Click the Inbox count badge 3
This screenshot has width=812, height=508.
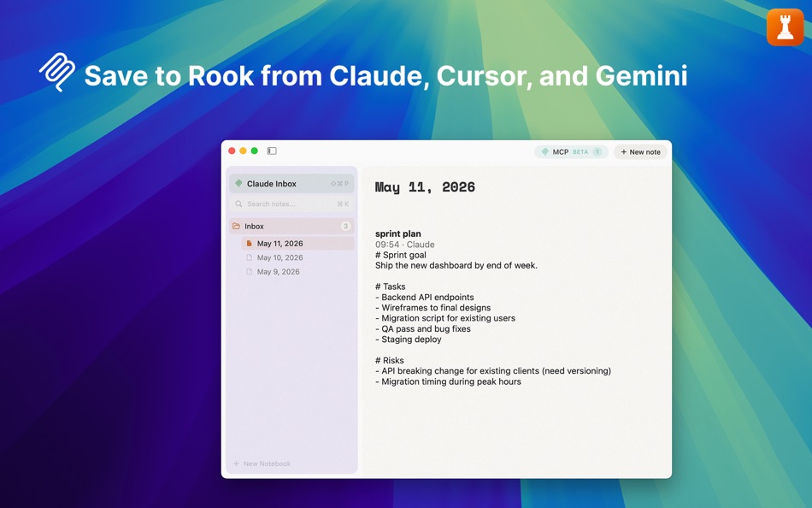point(345,226)
